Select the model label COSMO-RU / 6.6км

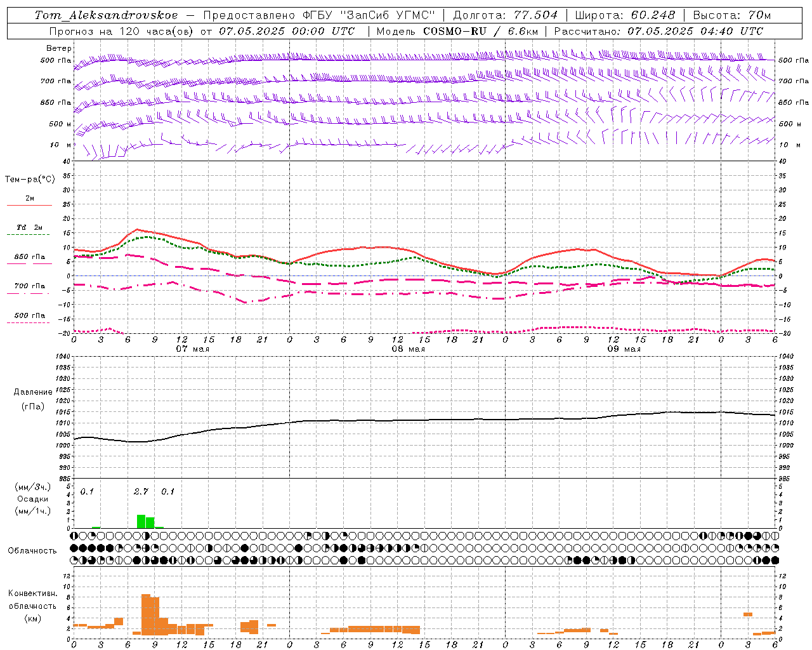tap(481, 31)
